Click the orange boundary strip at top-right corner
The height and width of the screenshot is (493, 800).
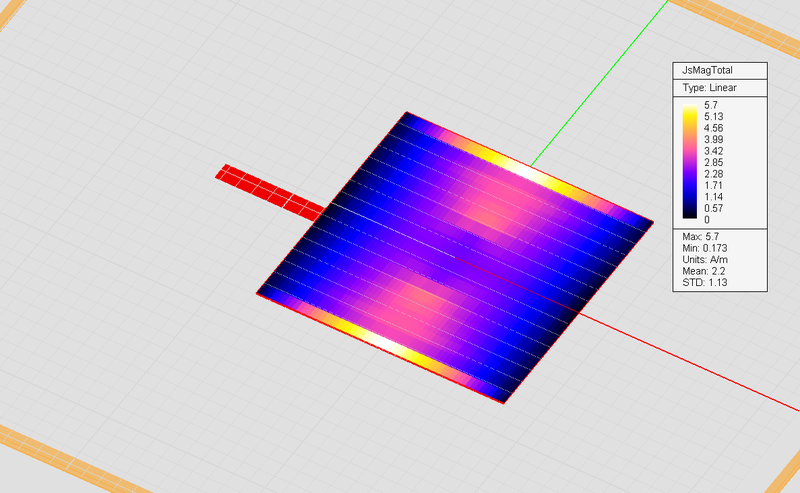point(737,21)
